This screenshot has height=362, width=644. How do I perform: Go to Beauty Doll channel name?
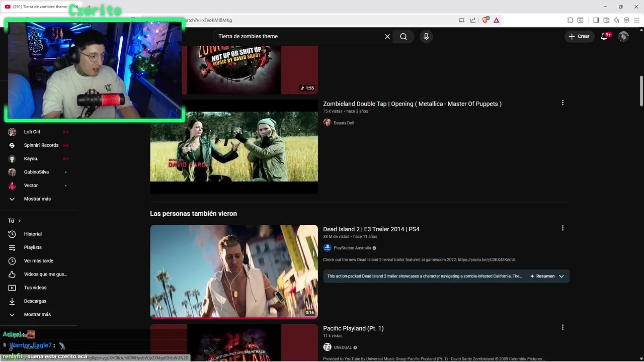344,123
